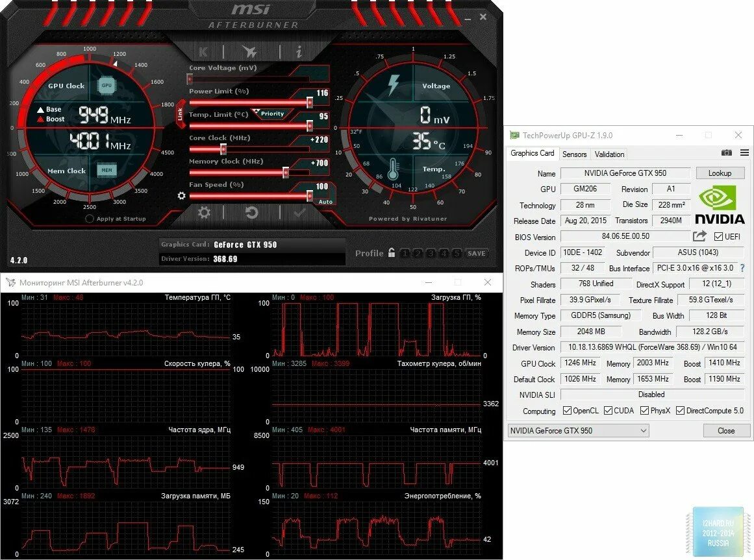Click the GPU usage graph

(x=377, y=330)
